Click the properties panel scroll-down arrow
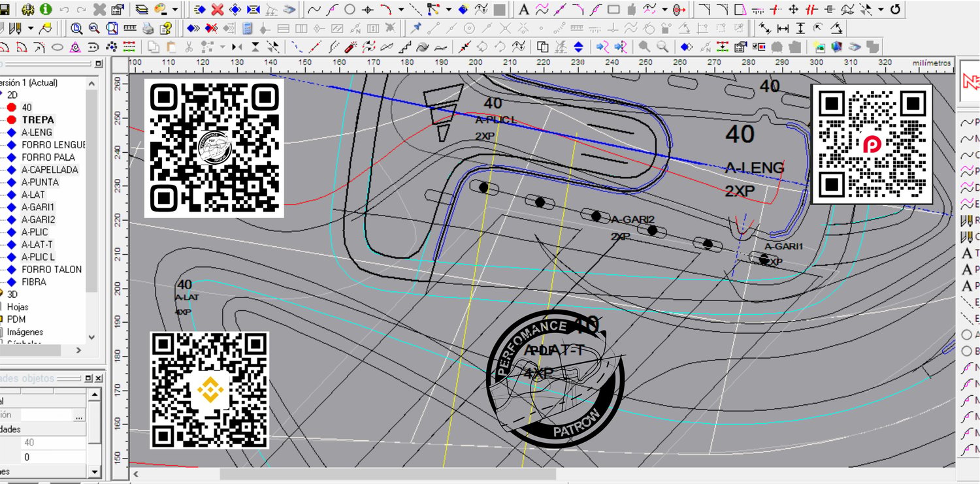980x484 pixels. point(95,472)
